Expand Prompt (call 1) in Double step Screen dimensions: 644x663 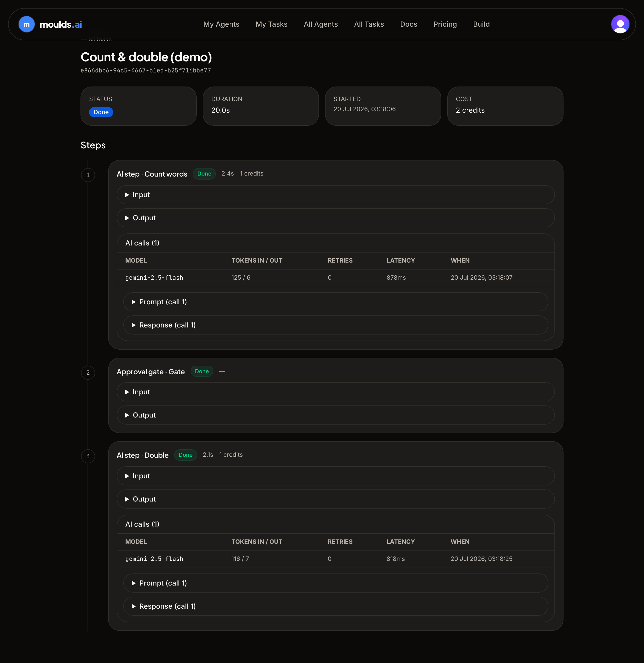coord(335,583)
